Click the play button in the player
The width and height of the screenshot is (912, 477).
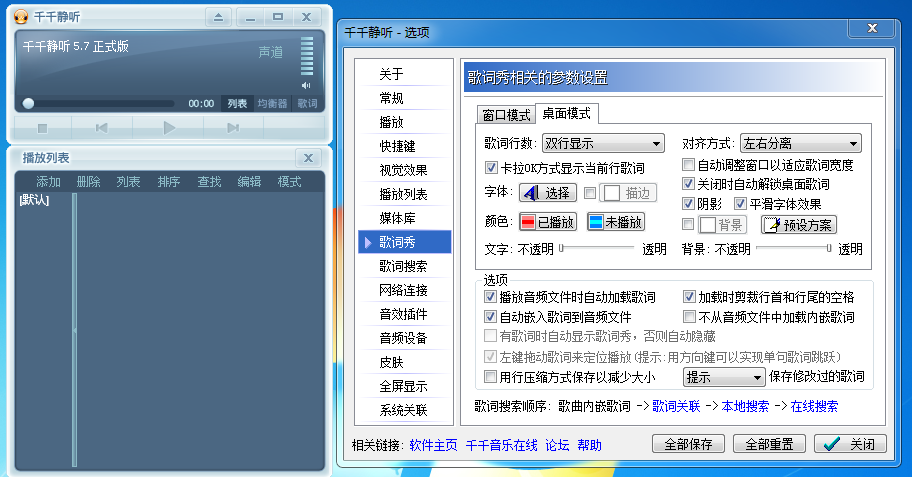point(169,128)
